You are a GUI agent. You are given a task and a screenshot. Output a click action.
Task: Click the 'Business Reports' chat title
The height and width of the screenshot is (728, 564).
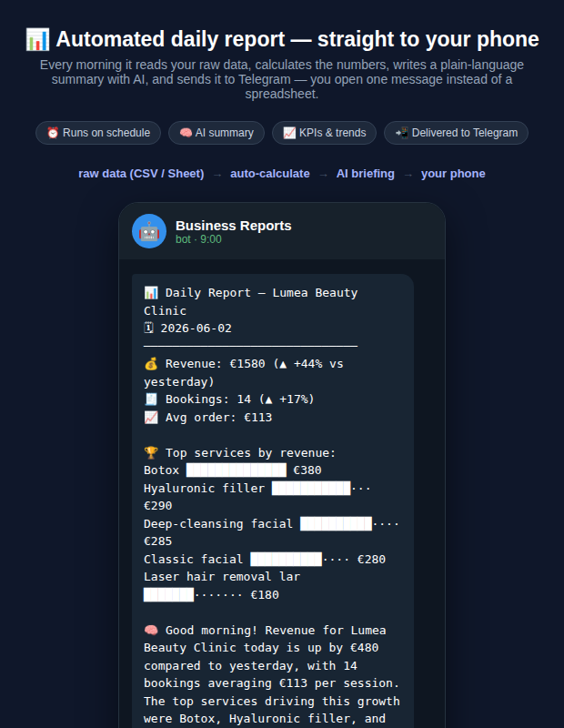(234, 226)
